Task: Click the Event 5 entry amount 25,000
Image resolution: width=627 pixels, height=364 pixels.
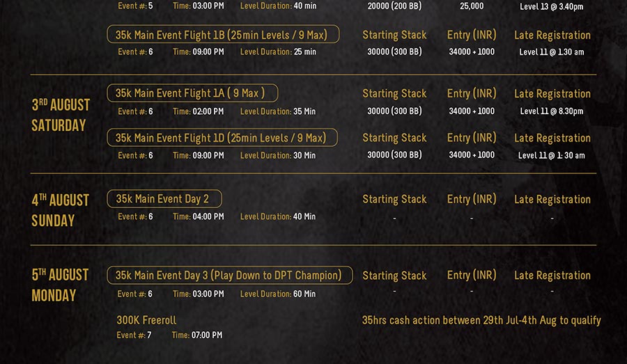Action: (472, 6)
